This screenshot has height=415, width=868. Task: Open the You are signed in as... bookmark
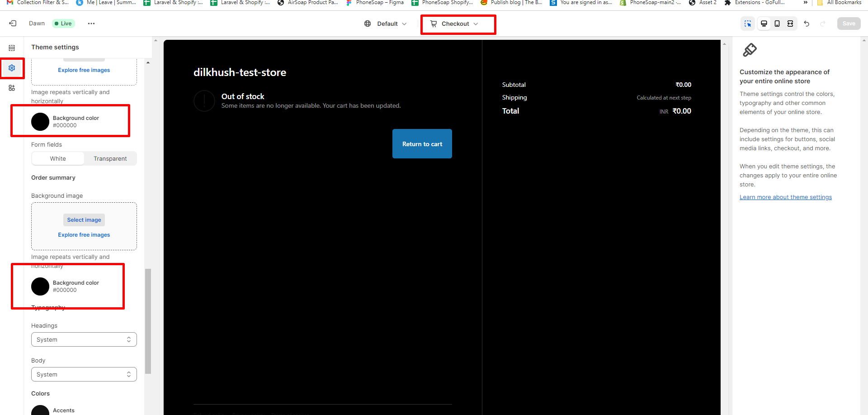coord(581,3)
